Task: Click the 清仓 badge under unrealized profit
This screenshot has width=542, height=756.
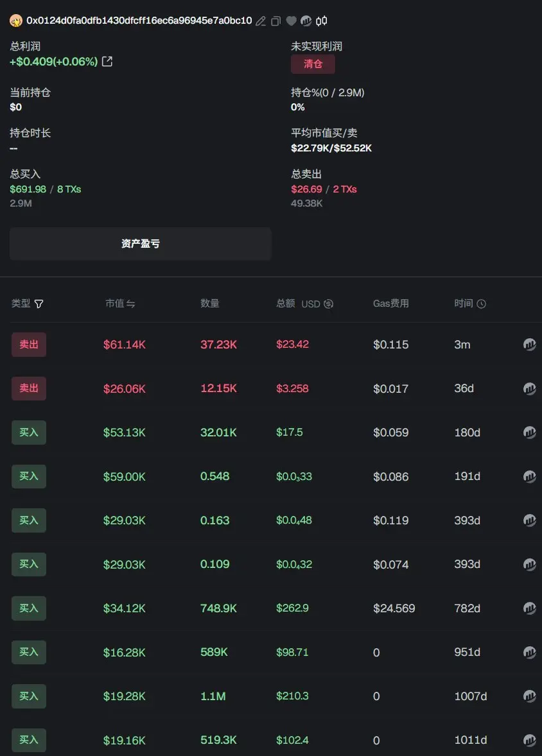Action: click(x=313, y=64)
